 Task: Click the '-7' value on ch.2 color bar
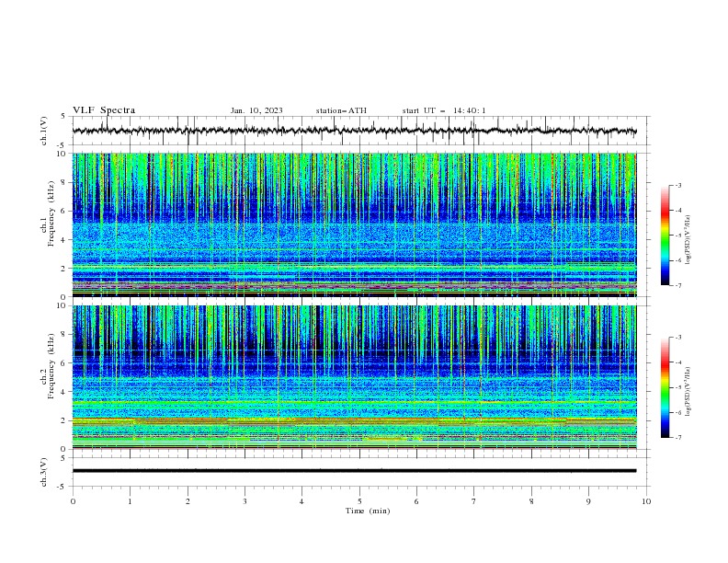click(678, 437)
